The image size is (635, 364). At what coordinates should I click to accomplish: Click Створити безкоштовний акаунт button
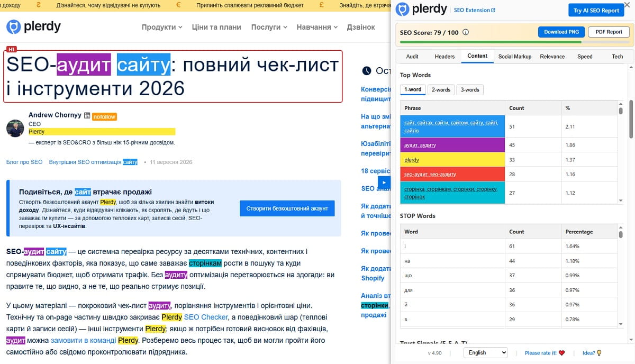click(x=287, y=208)
